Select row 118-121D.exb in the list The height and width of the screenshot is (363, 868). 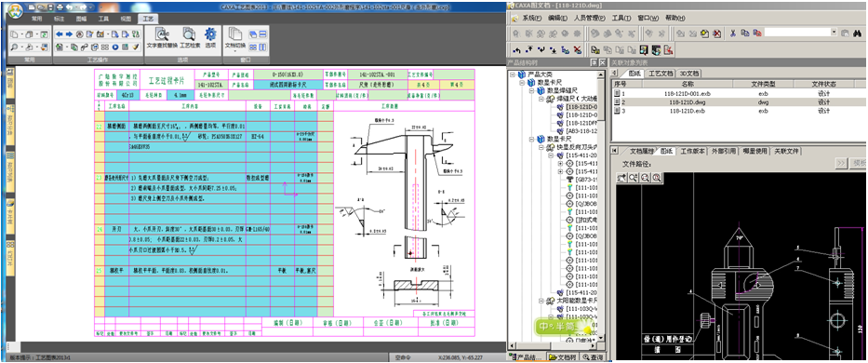(738, 111)
